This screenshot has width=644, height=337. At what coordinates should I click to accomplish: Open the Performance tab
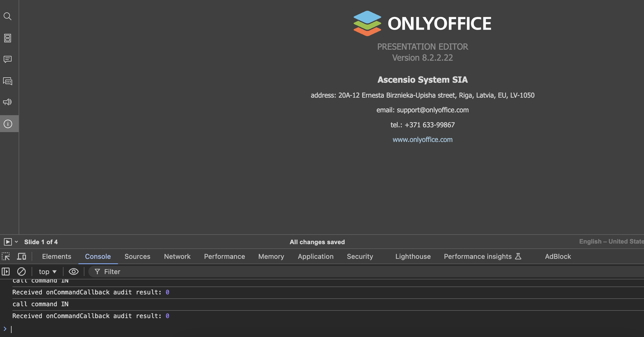click(225, 256)
